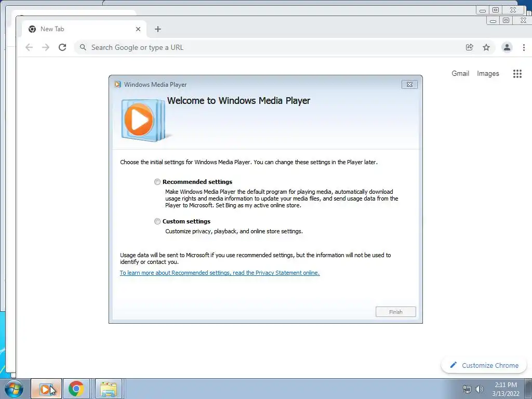The height and width of the screenshot is (399, 532).
Task: Select the Recommended settings radio button
Action: [157, 182]
